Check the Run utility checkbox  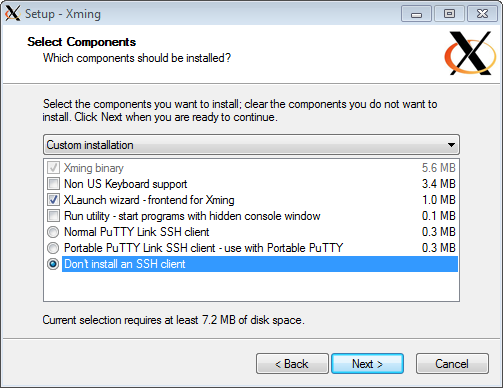coord(53,216)
